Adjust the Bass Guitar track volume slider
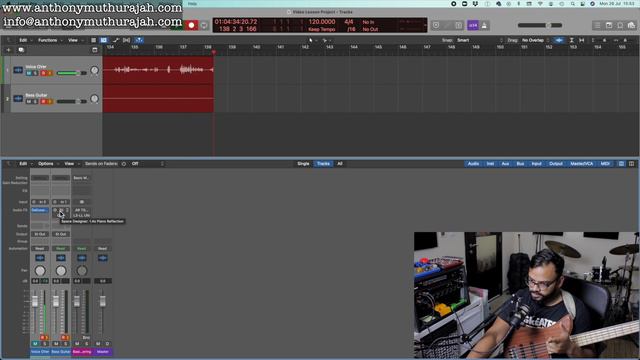This screenshot has height=360, width=640. tap(71, 101)
